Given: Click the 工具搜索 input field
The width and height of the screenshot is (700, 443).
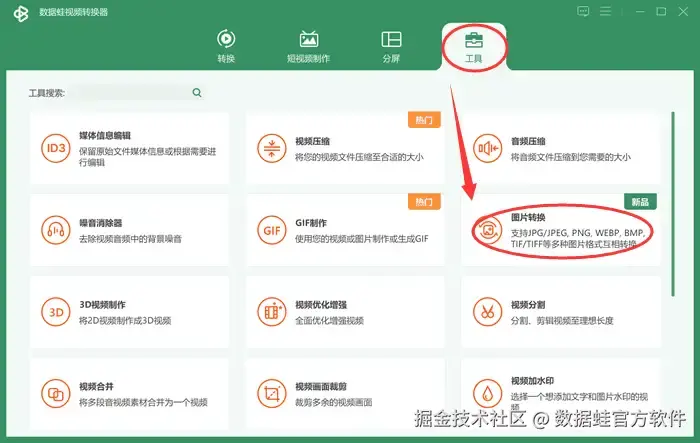Looking at the screenshot, I should tap(134, 93).
